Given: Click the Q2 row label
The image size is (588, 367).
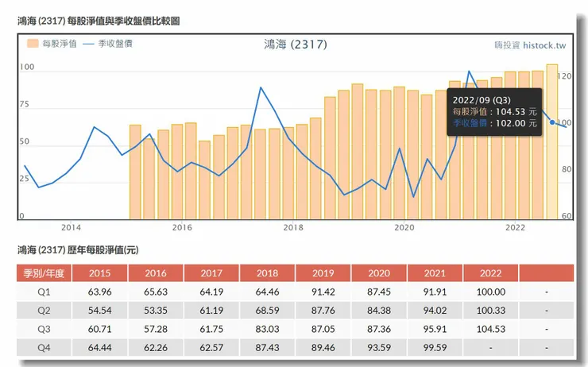Looking at the screenshot, I should (44, 311).
